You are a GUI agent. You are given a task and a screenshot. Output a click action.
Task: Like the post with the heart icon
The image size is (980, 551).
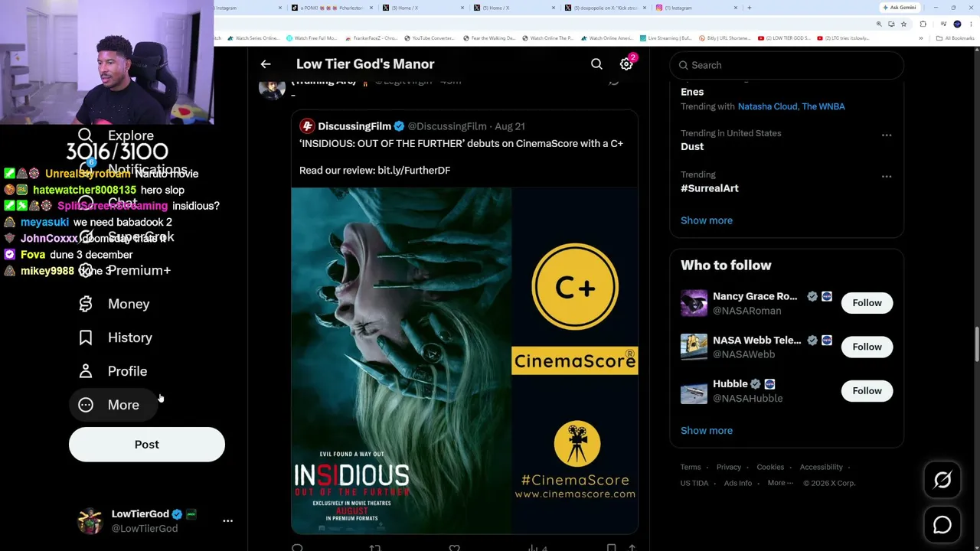tap(455, 547)
